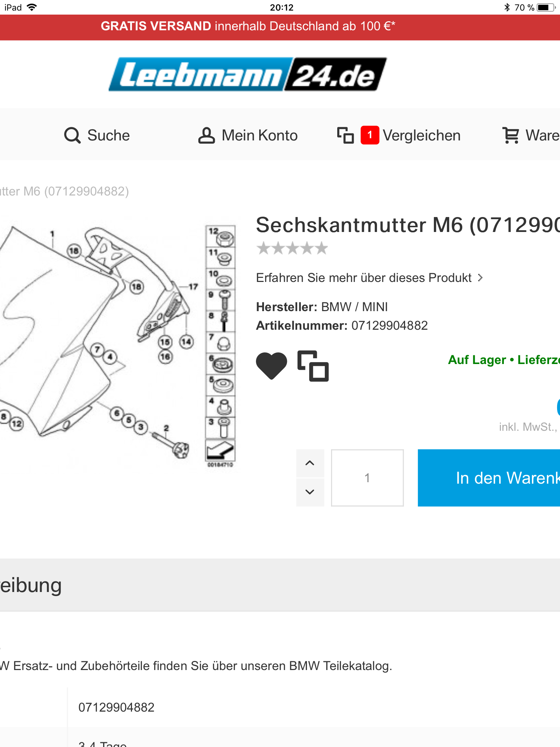
Task: Tap the Leebmann24.de logo
Action: pos(248,74)
